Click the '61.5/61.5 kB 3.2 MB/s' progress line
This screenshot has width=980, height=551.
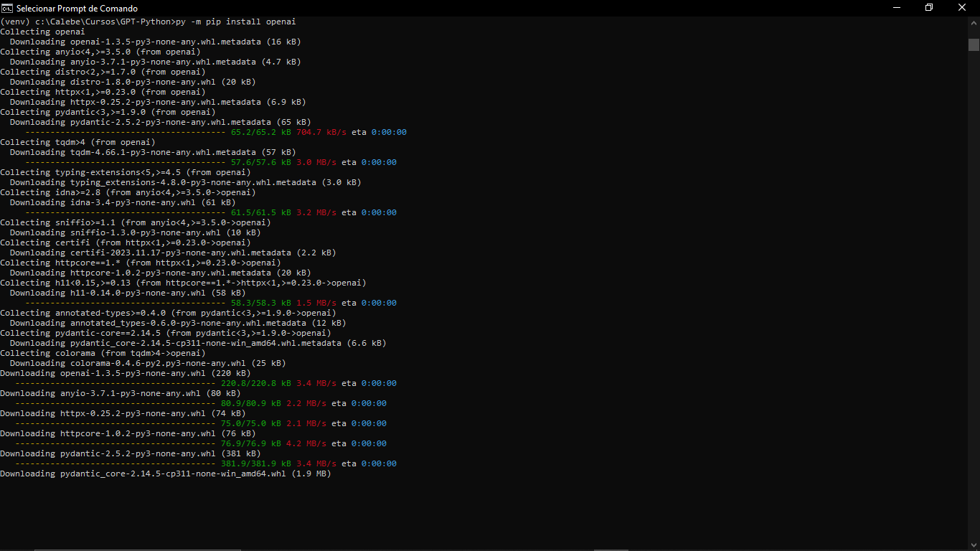click(x=211, y=212)
